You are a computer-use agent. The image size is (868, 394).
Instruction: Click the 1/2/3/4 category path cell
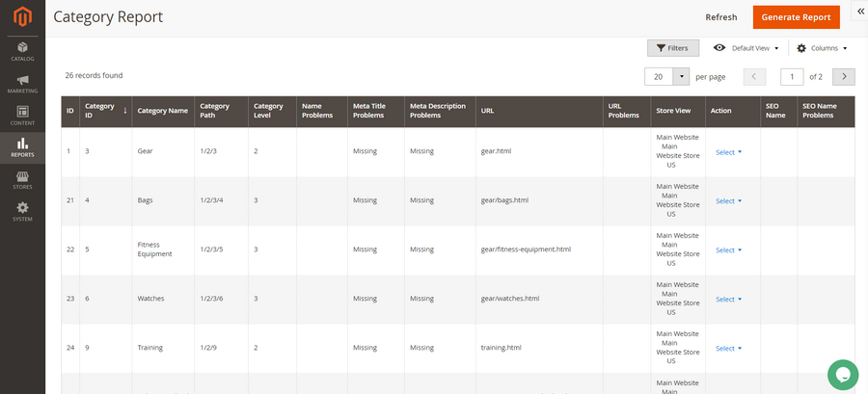click(222, 201)
